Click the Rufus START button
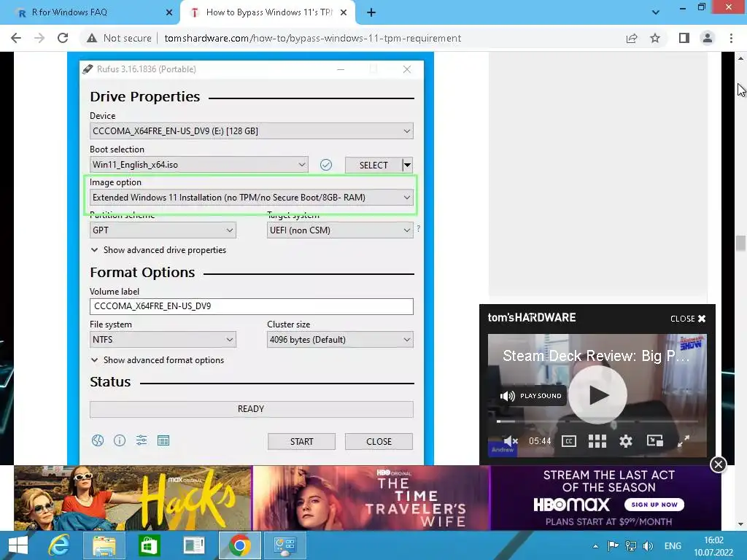Viewport: 747px width, 560px height. pyautogui.click(x=301, y=441)
